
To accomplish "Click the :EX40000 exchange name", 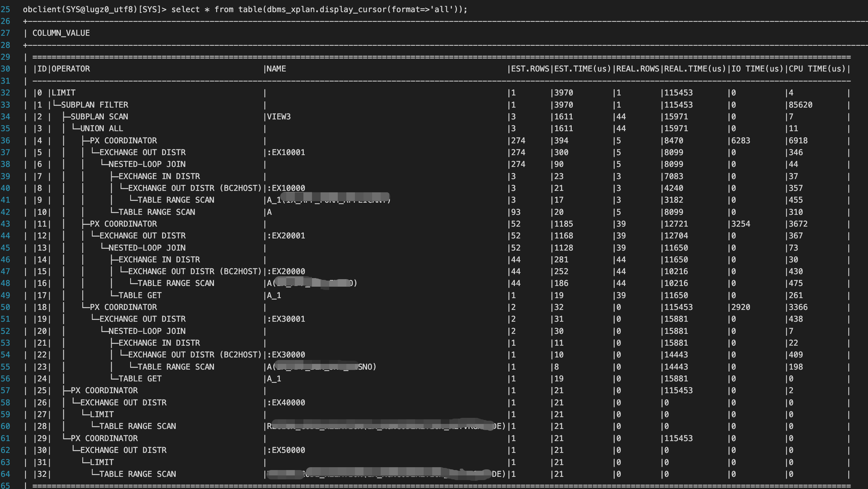I will click(286, 402).
